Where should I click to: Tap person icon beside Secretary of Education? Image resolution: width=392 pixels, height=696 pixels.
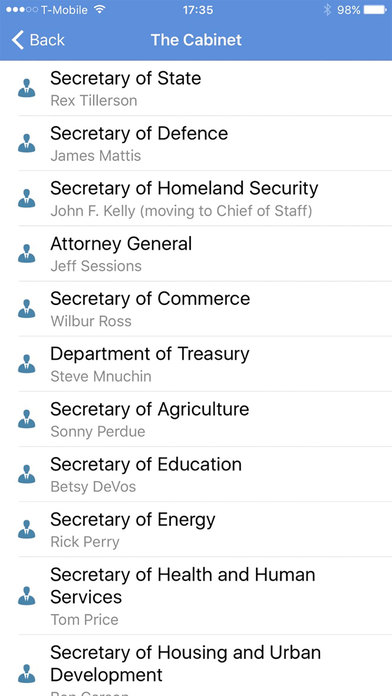pos(27,474)
